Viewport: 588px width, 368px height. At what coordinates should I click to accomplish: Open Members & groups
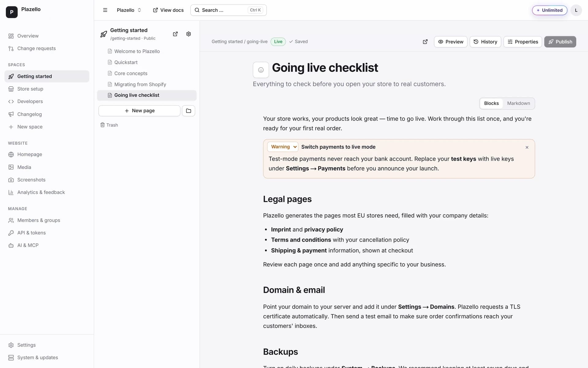47,220
